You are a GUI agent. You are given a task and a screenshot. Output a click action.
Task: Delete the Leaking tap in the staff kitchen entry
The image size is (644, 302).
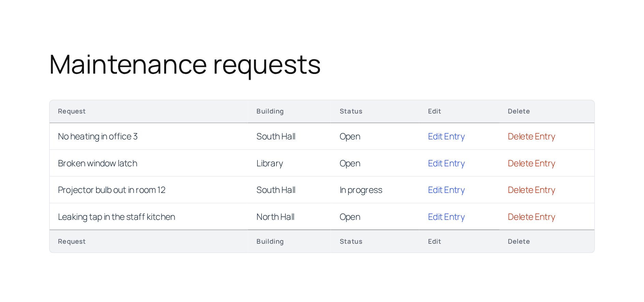point(531,217)
